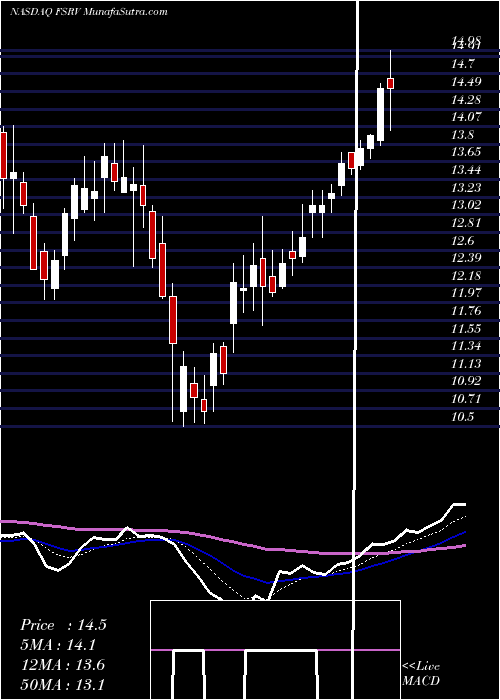500x700 pixels.
Task: Click the 12.18 price axis label
Action: (x=466, y=276)
